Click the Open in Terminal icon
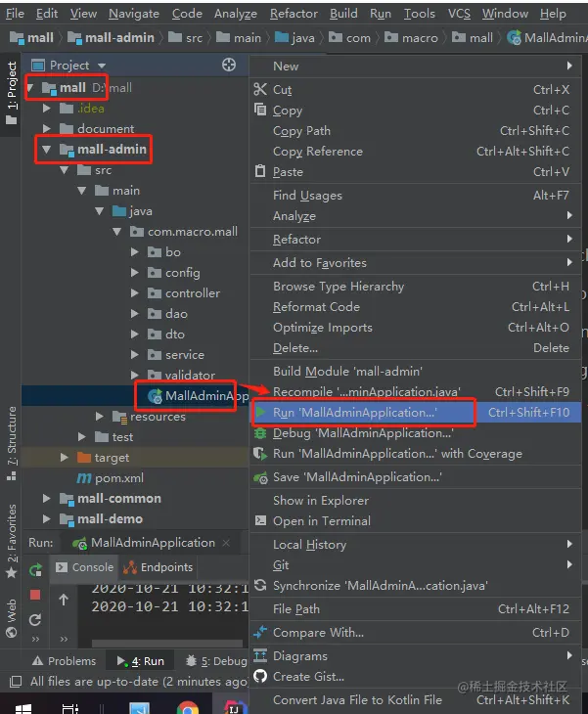The height and width of the screenshot is (714, 588). pyautogui.click(x=260, y=520)
